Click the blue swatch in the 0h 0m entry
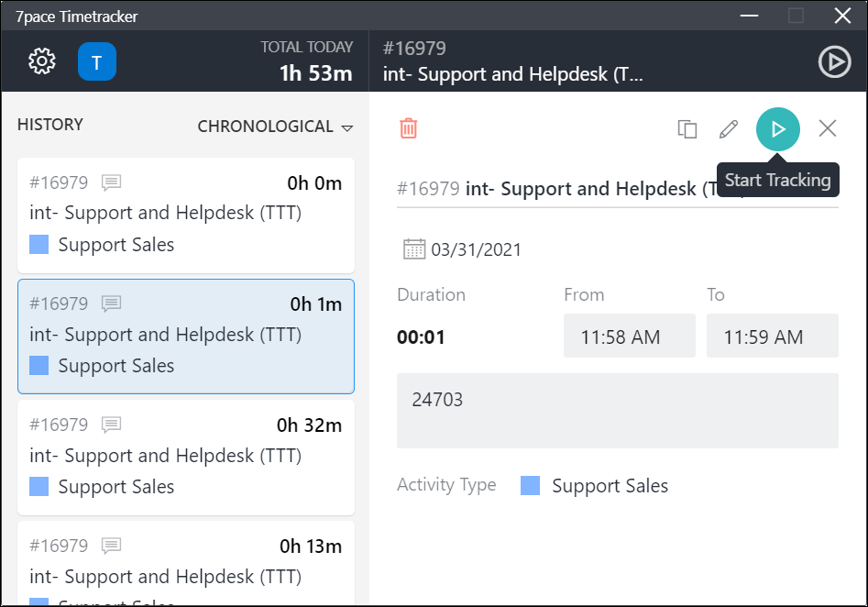Viewport: 868px width, 607px height. pyautogui.click(x=38, y=244)
